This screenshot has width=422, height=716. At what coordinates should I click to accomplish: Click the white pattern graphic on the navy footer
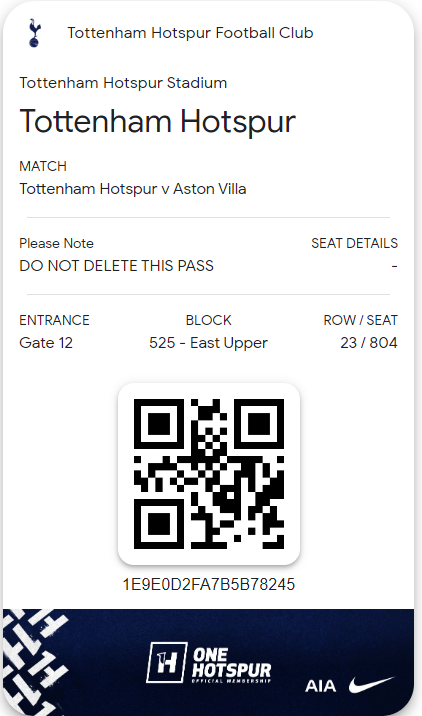[x=34, y=662]
